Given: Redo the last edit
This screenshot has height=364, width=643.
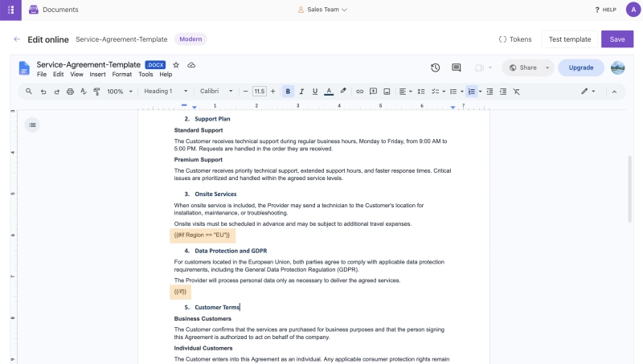Looking at the screenshot, I should point(56,92).
